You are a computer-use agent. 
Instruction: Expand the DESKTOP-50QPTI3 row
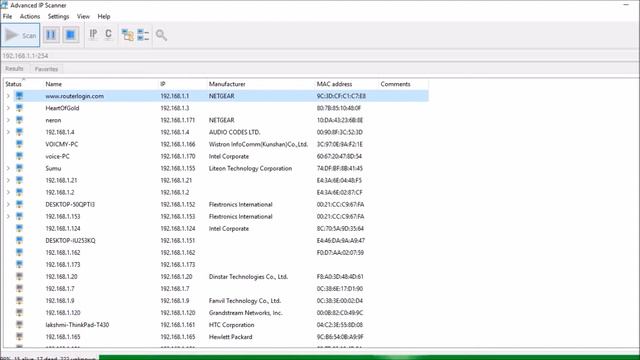point(8,204)
